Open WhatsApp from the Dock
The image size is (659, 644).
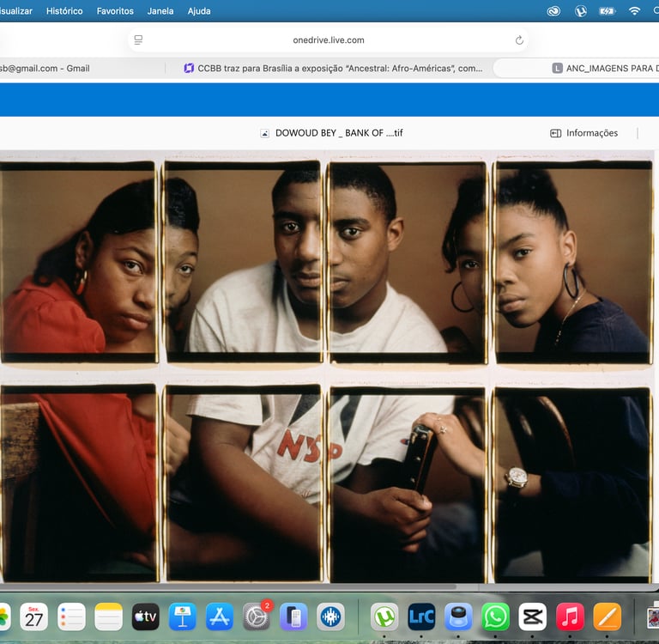[495, 617]
